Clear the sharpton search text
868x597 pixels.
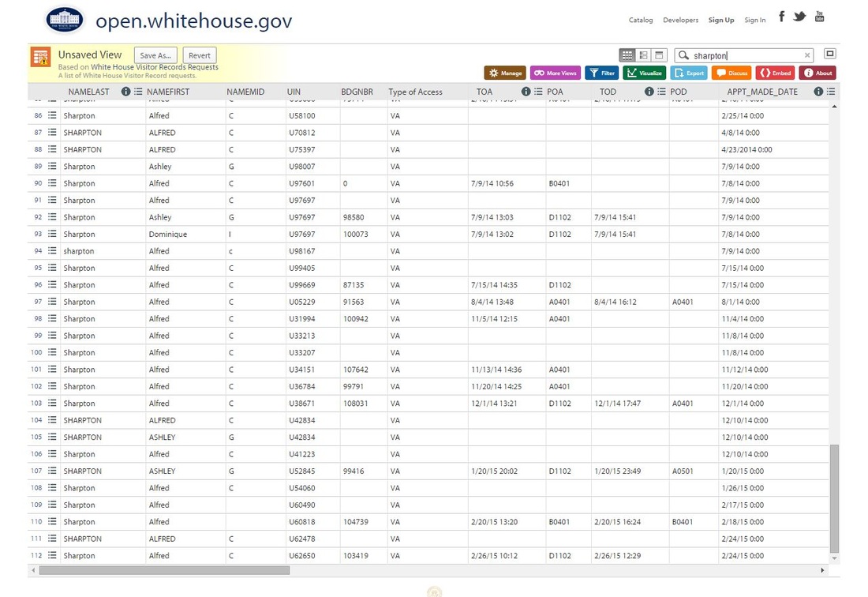(807, 55)
